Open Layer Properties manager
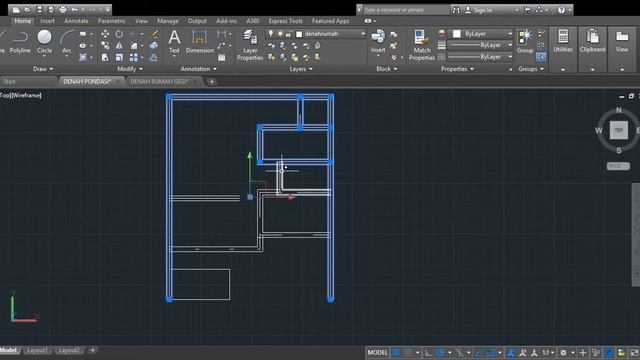Viewport: 640px width, 360px height. pyautogui.click(x=250, y=45)
